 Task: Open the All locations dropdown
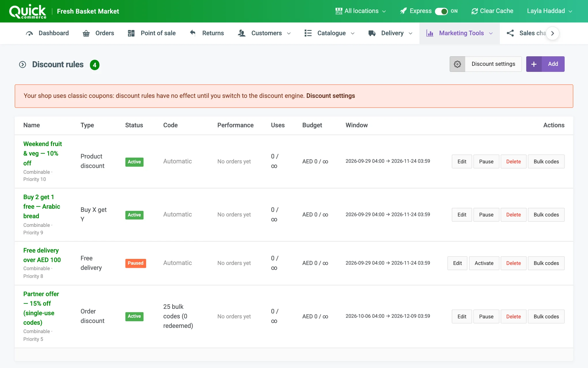[361, 11]
